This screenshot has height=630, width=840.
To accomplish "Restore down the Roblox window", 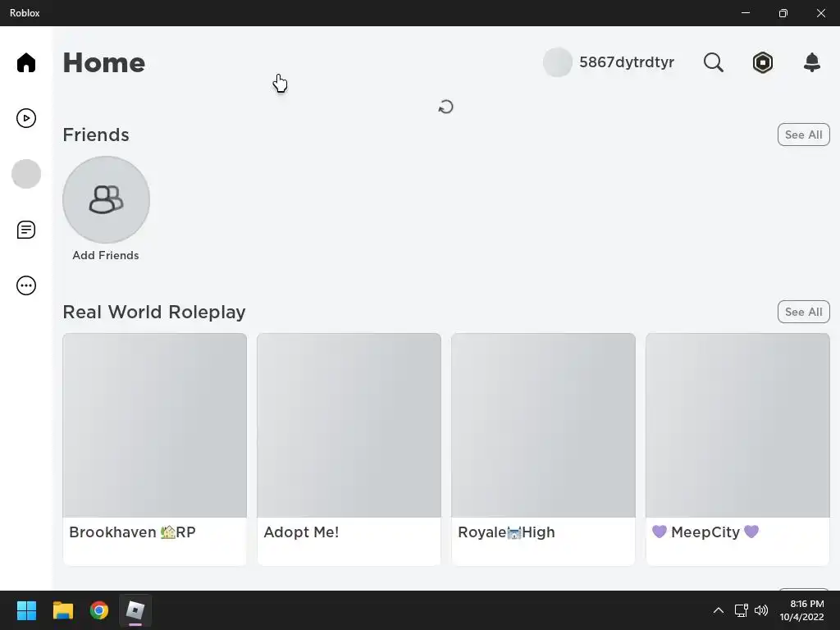I will pos(783,13).
